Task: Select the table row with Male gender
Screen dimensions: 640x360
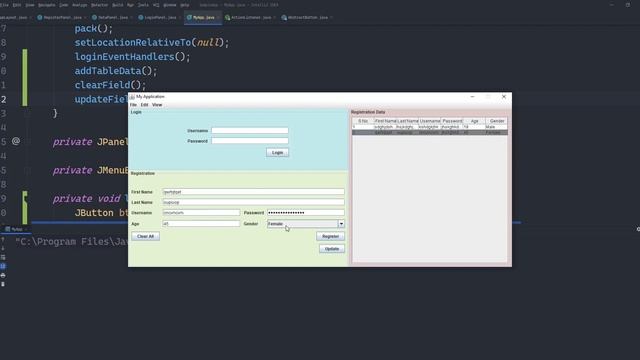Action: click(x=430, y=127)
